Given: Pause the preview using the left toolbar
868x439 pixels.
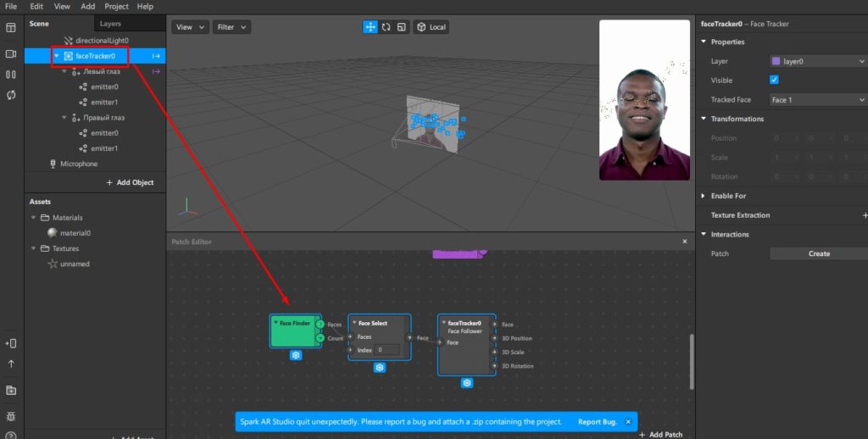Looking at the screenshot, I should click(x=11, y=75).
